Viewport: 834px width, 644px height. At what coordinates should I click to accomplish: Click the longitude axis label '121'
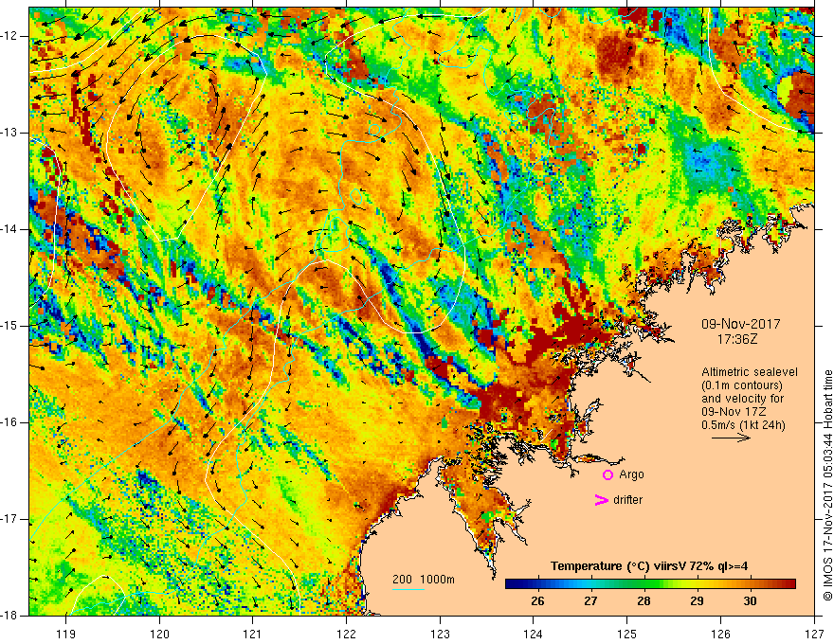[253, 634]
